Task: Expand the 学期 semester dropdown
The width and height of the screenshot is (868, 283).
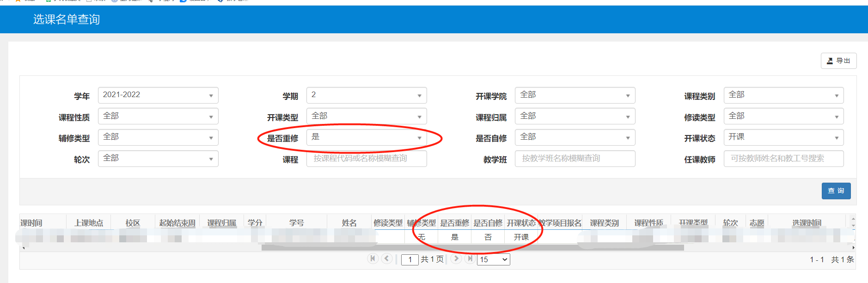Action: pos(366,95)
